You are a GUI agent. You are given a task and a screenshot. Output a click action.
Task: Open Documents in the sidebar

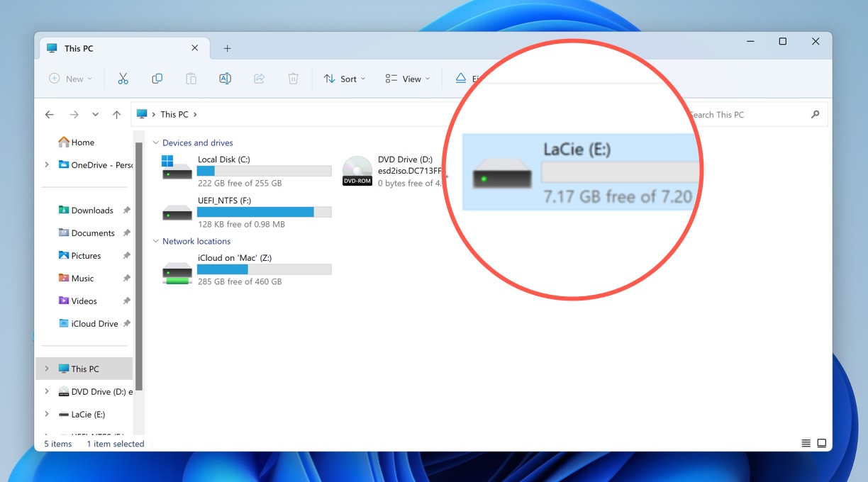86,232
